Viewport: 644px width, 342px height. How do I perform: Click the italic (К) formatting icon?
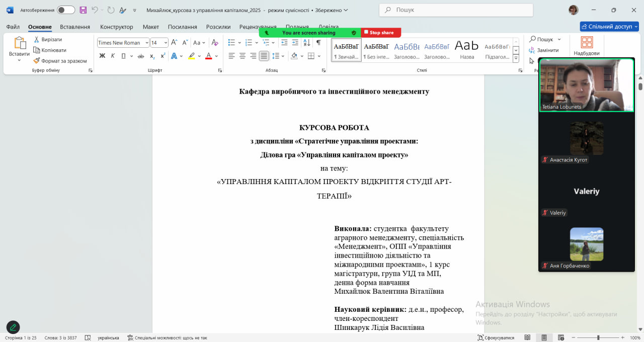click(x=113, y=56)
